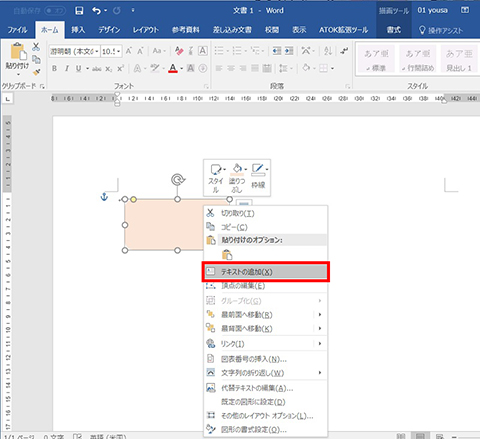Click the Save icon in title bar
Image resolution: width=480 pixels, height=439 pixels.
point(79,11)
